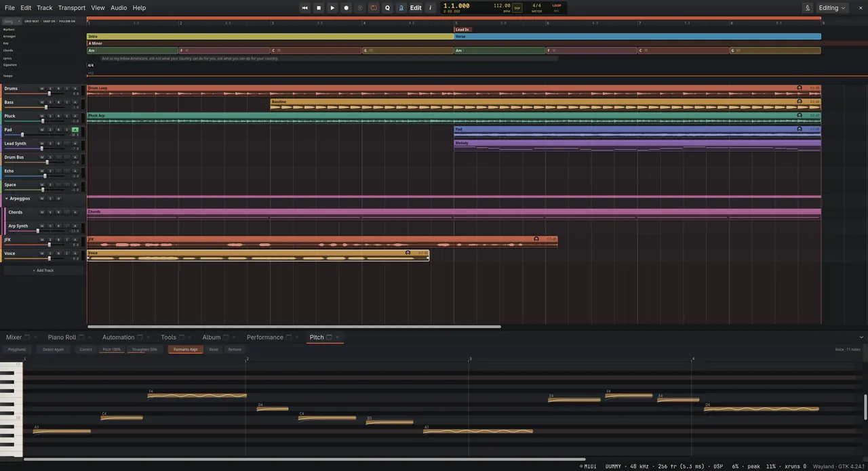
Task: Start playback with the Play button
Action: 332,8
